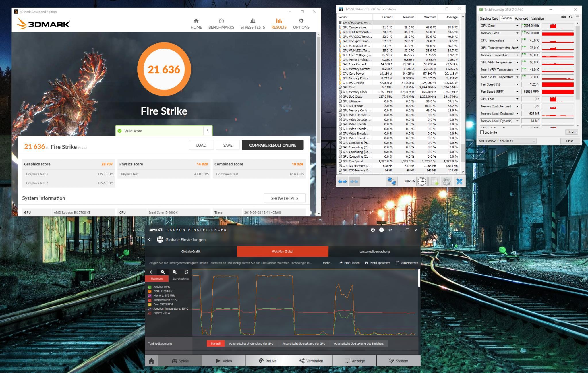This screenshot has width=588, height=373.
Task: Toggle Activity checkbox in WattMan legend
Action: tap(150, 287)
